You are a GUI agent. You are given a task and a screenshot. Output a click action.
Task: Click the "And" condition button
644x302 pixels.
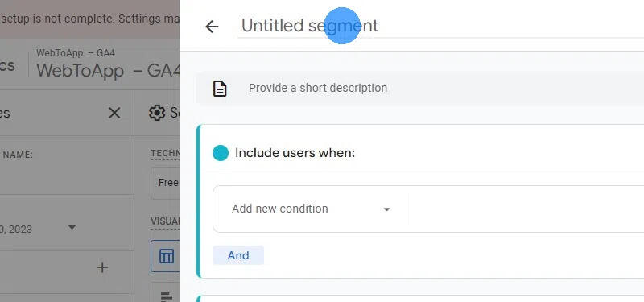coord(238,255)
